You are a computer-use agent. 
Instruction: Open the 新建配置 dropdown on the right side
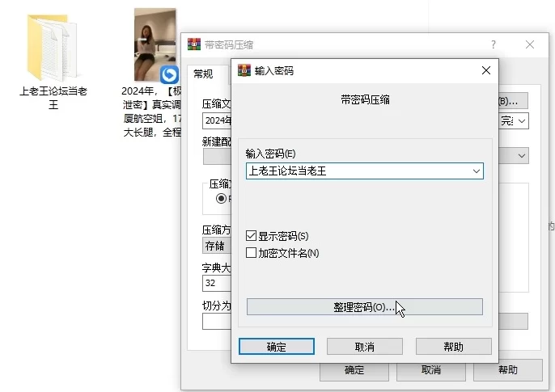pyautogui.click(x=522, y=155)
